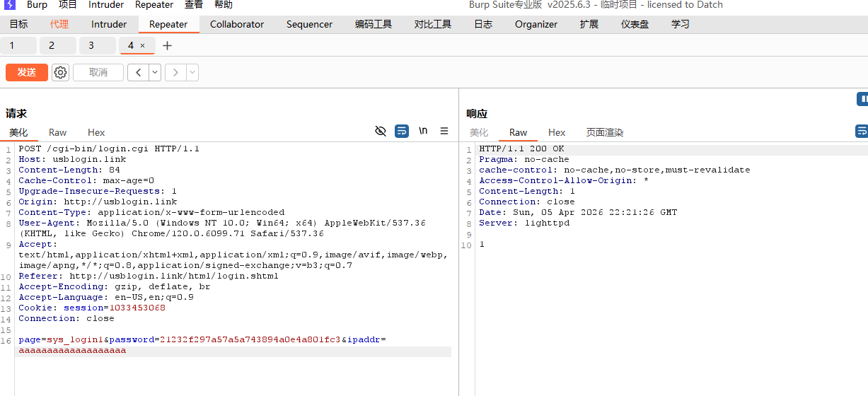Switch to side-by-side layout icon
The width and height of the screenshot is (868, 396).
pyautogui.click(x=863, y=99)
